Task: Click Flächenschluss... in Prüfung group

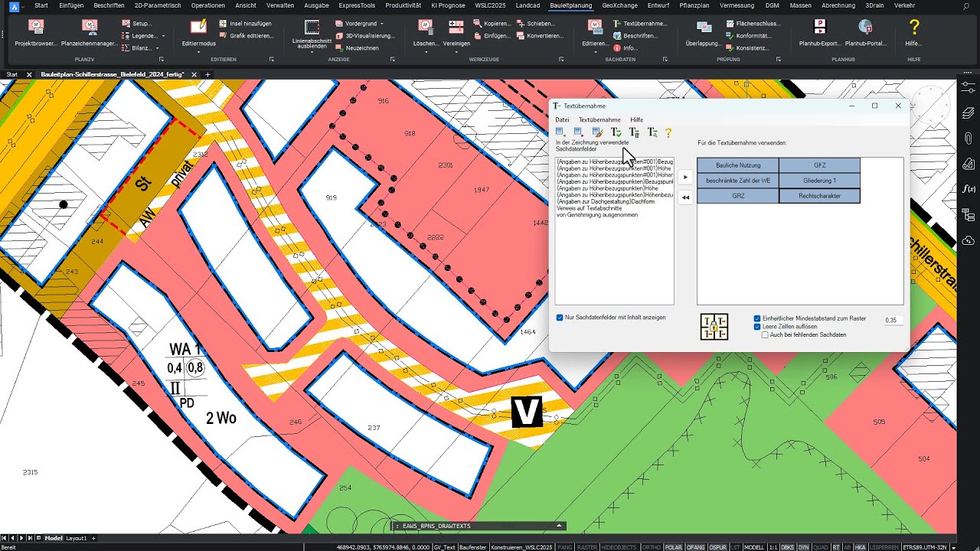Action: (753, 24)
